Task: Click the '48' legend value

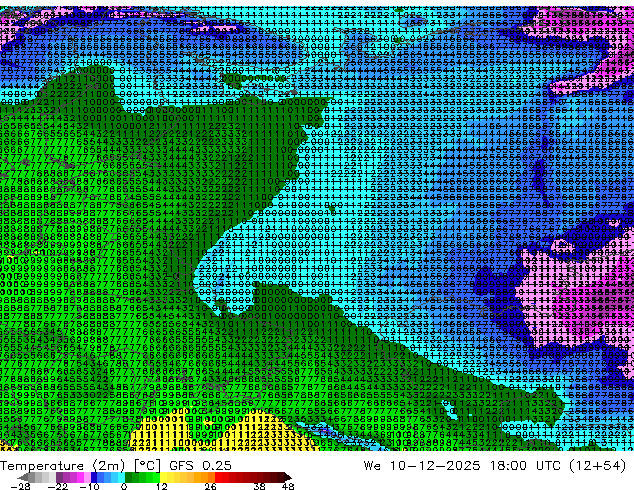Action: coord(288,486)
